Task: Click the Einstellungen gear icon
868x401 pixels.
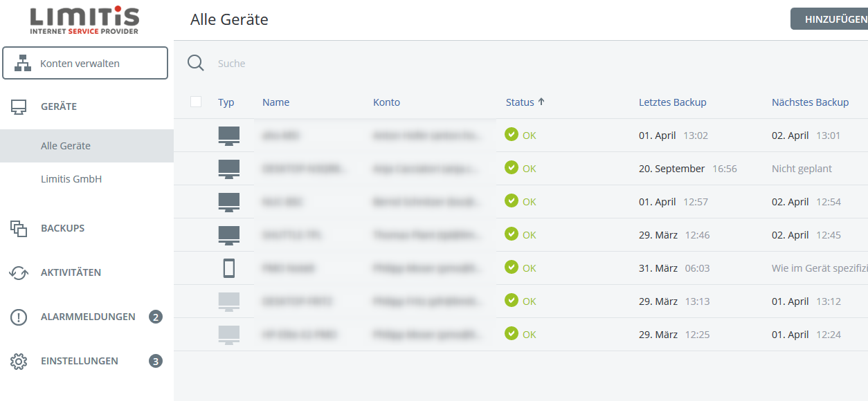Action: coord(19,362)
